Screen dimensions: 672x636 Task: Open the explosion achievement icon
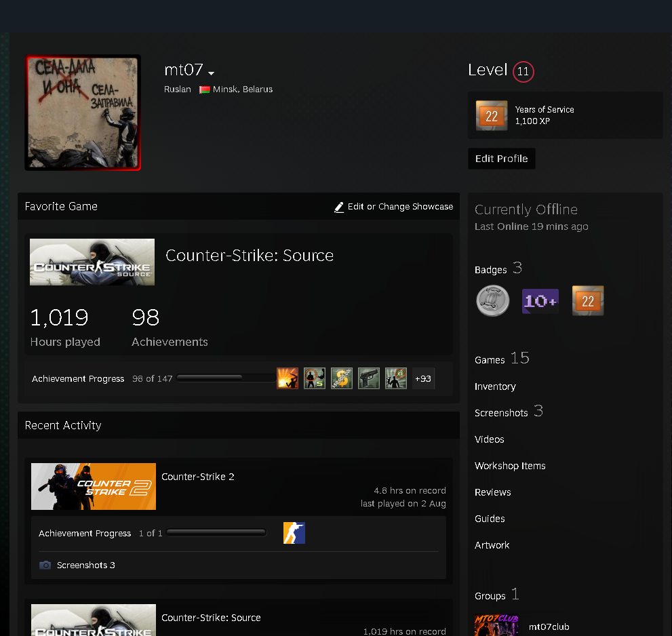click(288, 378)
